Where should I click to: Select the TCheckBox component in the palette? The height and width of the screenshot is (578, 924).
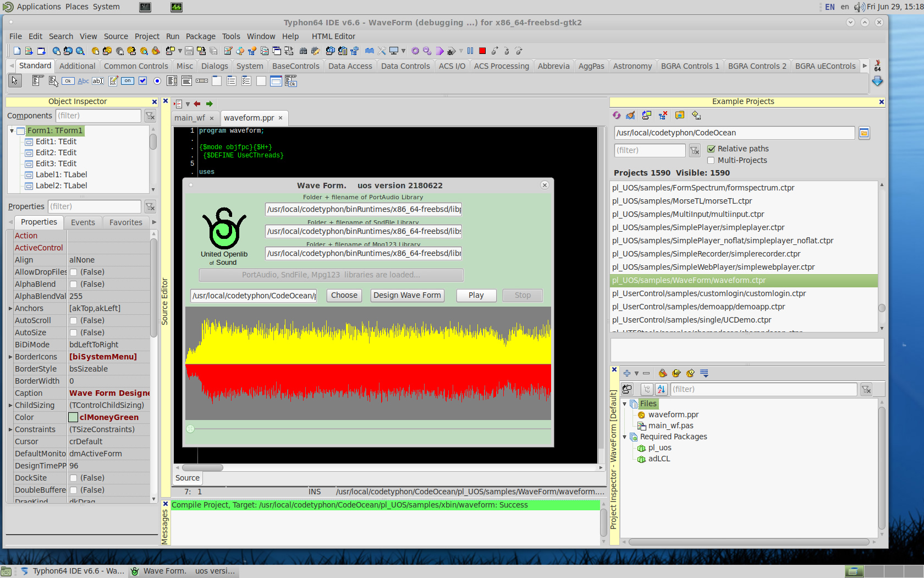[142, 81]
